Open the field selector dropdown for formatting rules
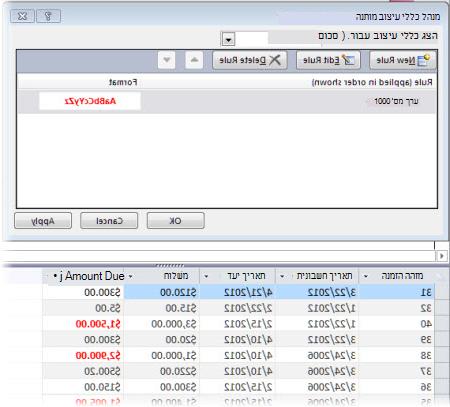 [x=228, y=39]
